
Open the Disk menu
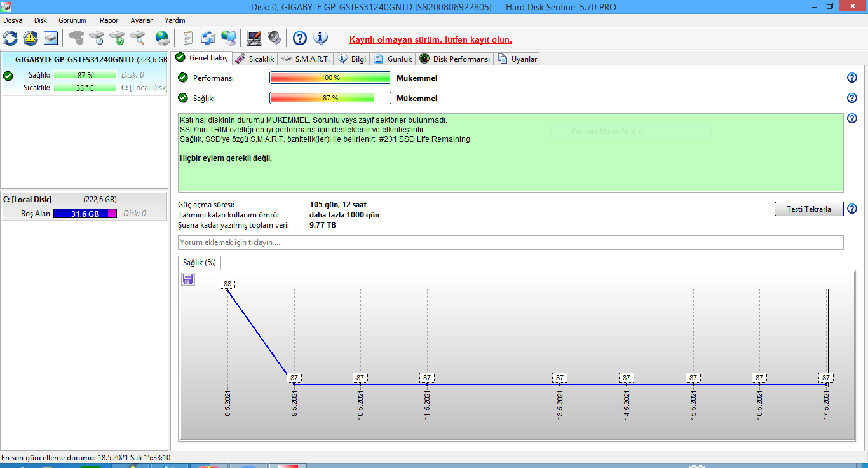pyautogui.click(x=41, y=20)
